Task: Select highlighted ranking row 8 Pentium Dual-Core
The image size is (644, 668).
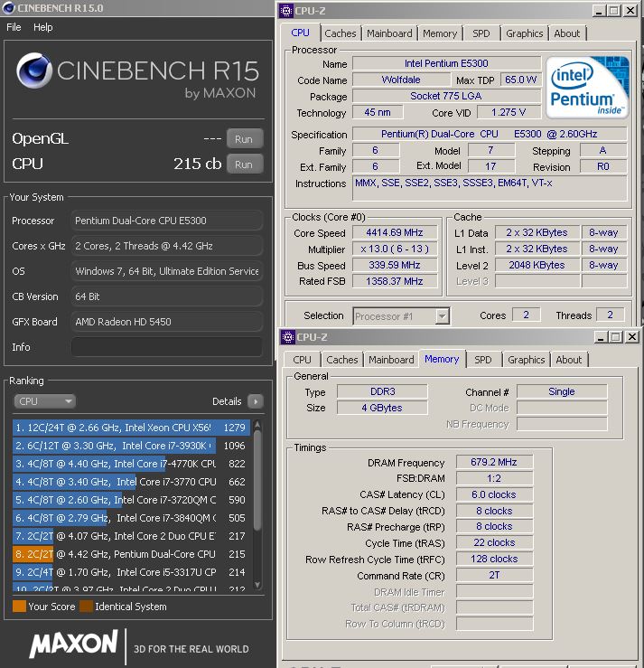Action: 131,554
